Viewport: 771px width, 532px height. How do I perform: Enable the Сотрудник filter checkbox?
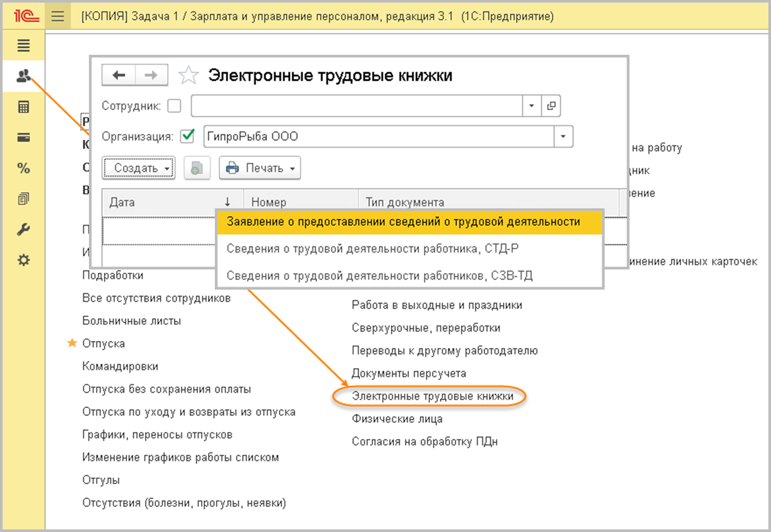(174, 106)
